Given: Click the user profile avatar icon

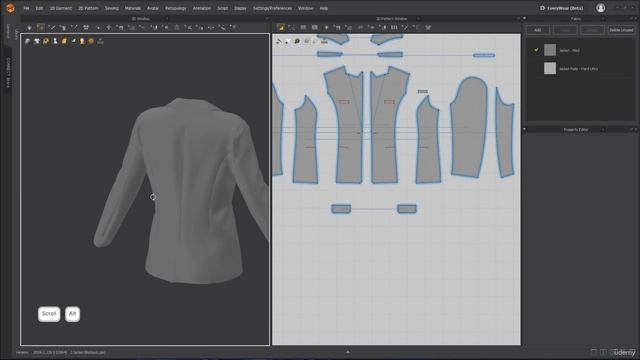Looking at the screenshot, I should (x=600, y=8).
